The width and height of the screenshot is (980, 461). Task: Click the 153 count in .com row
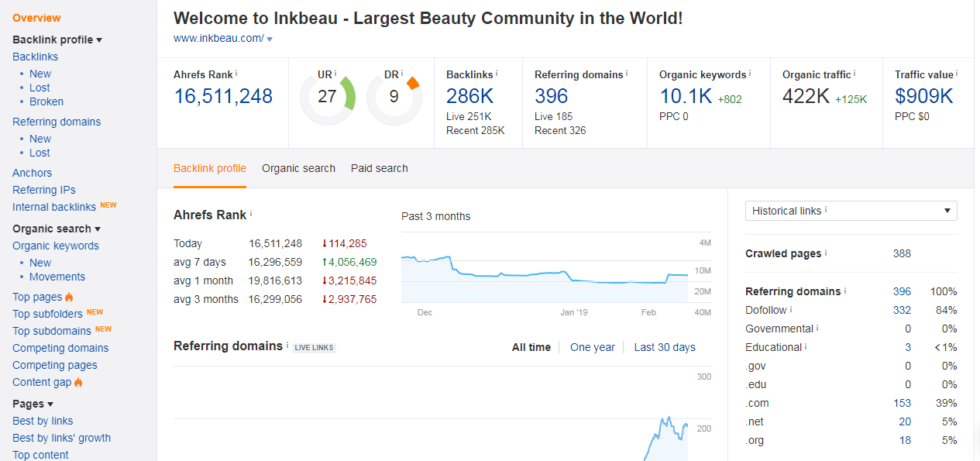(x=902, y=403)
